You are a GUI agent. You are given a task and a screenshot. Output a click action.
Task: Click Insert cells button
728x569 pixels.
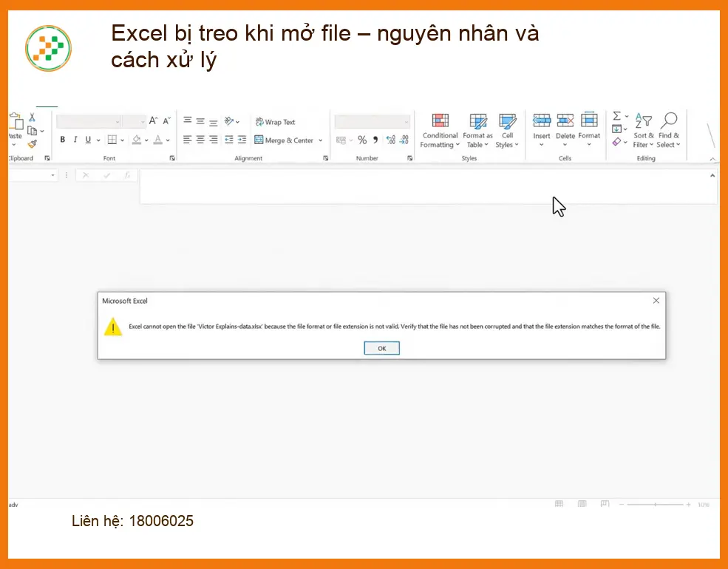(x=541, y=130)
